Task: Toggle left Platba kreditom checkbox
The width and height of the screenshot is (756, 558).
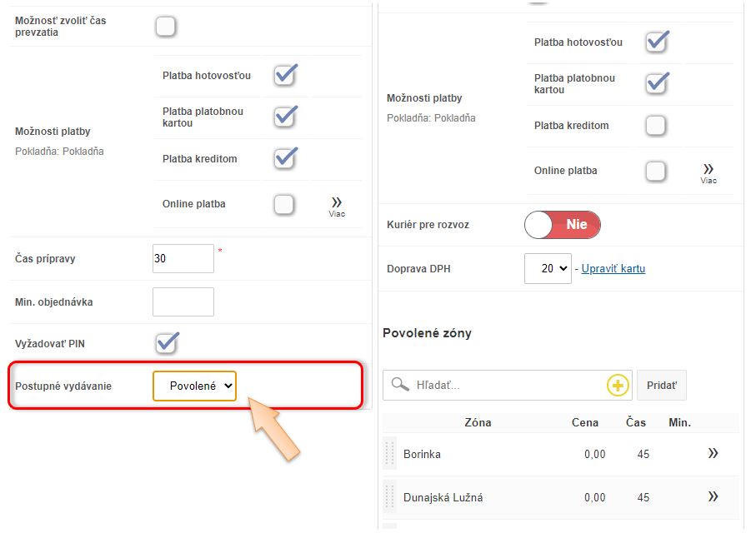Action: click(x=285, y=157)
